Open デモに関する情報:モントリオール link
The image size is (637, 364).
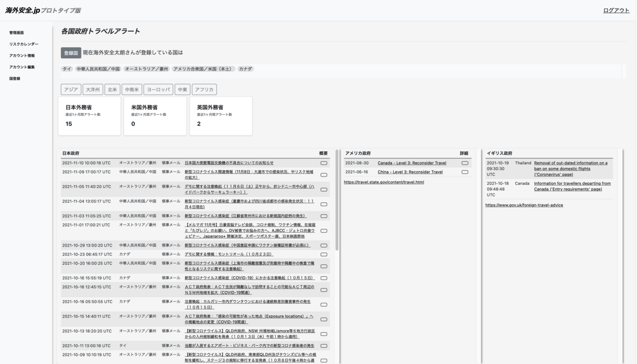point(229,254)
